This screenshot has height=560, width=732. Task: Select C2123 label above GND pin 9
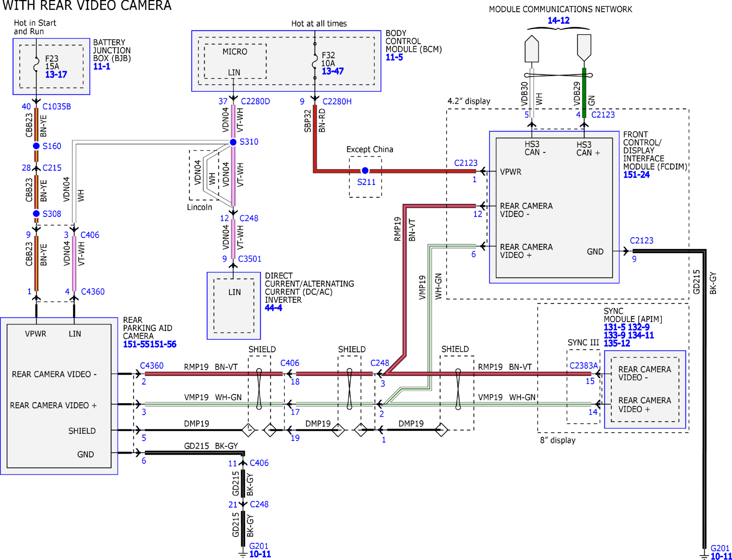tap(642, 240)
